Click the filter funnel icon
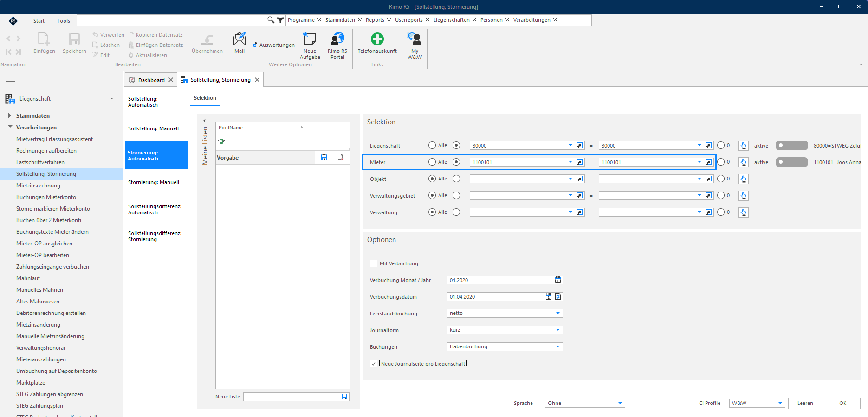Image resolution: width=868 pixels, height=417 pixels. point(280,20)
